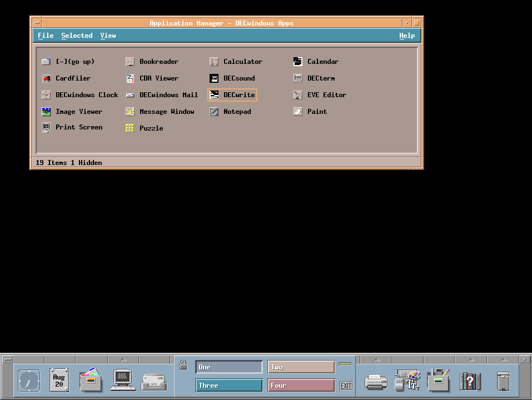Select the Calendar application icon
The width and height of the screenshot is (532, 400).
(x=297, y=61)
